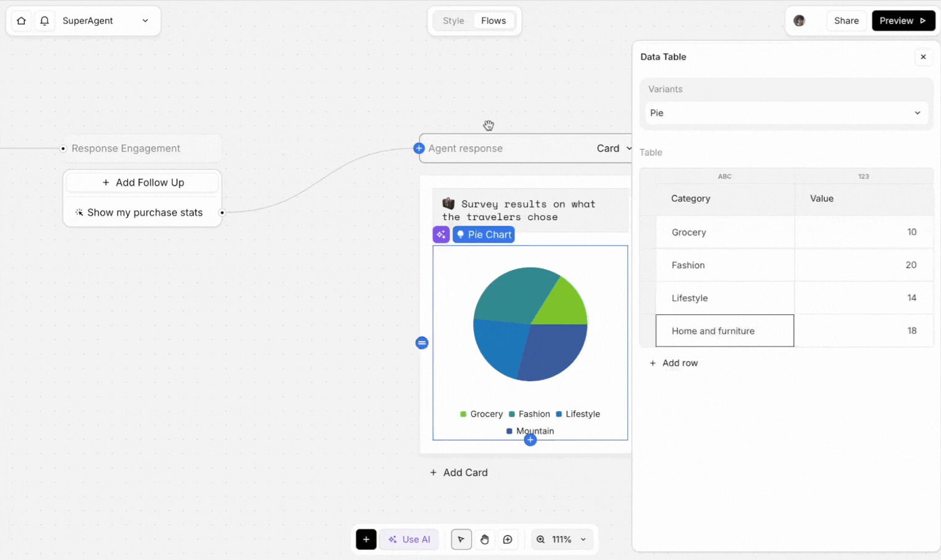The height and width of the screenshot is (560, 941).
Task: Select the Pie Chart component tag
Action: [x=484, y=235]
